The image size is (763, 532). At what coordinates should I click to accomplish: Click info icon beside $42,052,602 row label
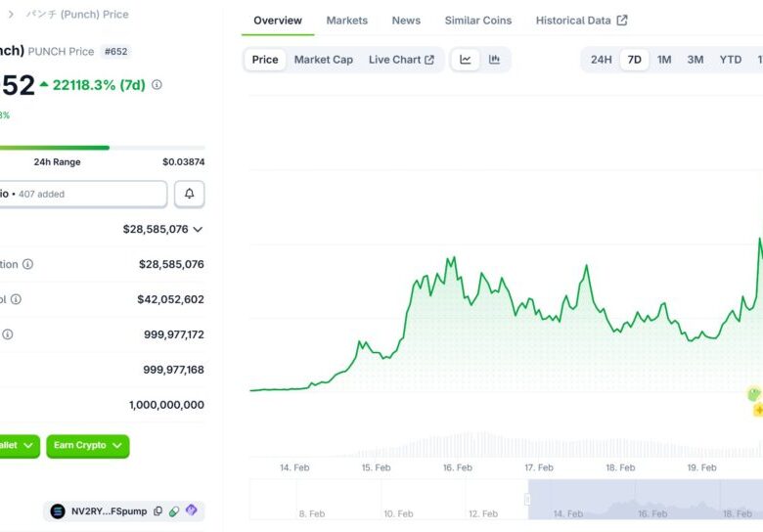click(16, 299)
